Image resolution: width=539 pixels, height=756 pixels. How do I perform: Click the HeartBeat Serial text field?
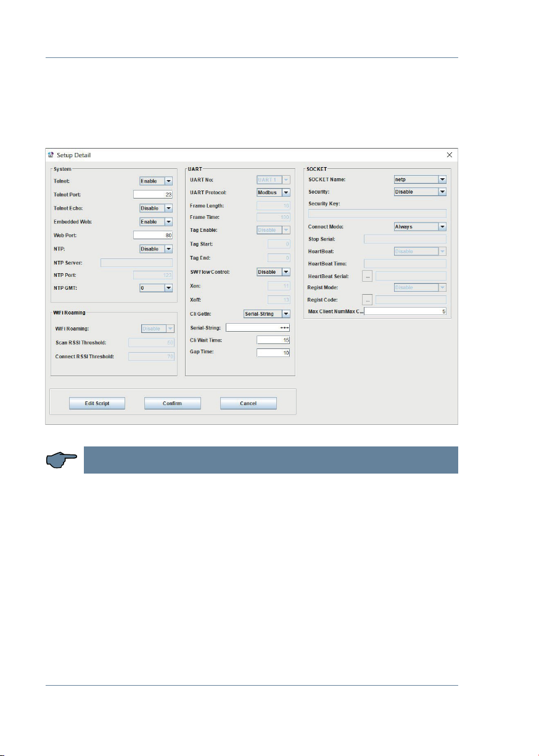pos(411,276)
